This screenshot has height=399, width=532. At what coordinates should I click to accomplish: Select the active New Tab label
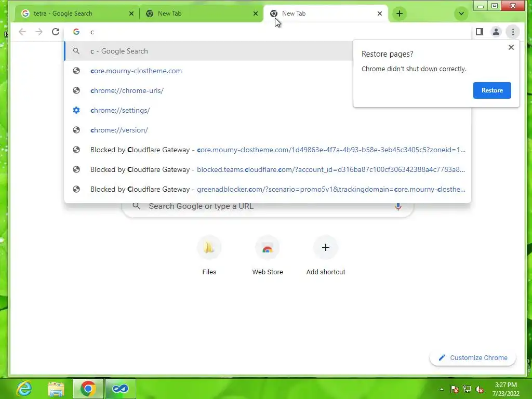click(x=294, y=14)
